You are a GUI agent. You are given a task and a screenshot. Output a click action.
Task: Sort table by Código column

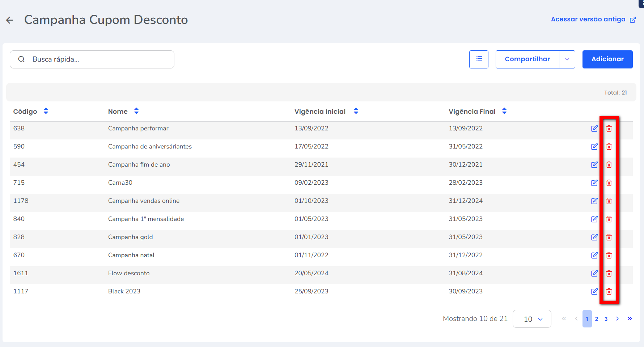pos(46,111)
